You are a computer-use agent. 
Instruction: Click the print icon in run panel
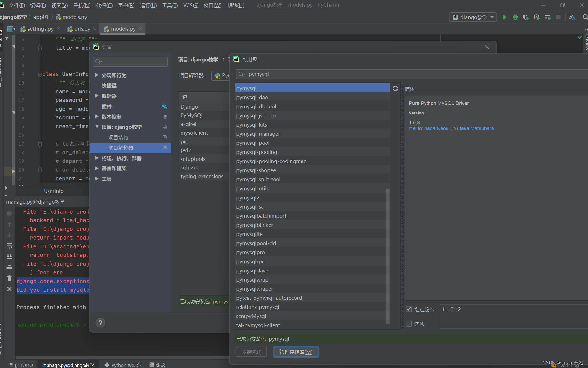9,267
